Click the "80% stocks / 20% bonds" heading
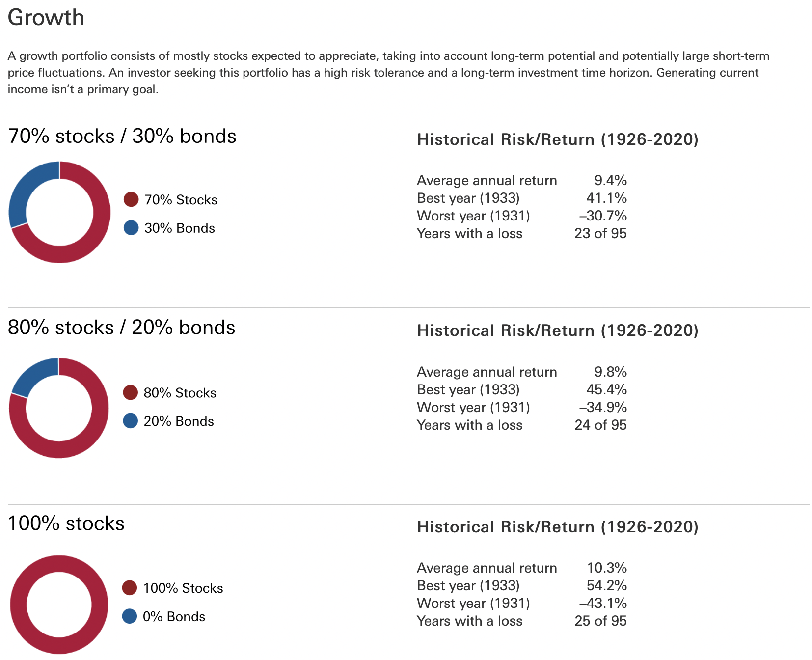Image resolution: width=812 pixels, height=660 pixels. 122,328
